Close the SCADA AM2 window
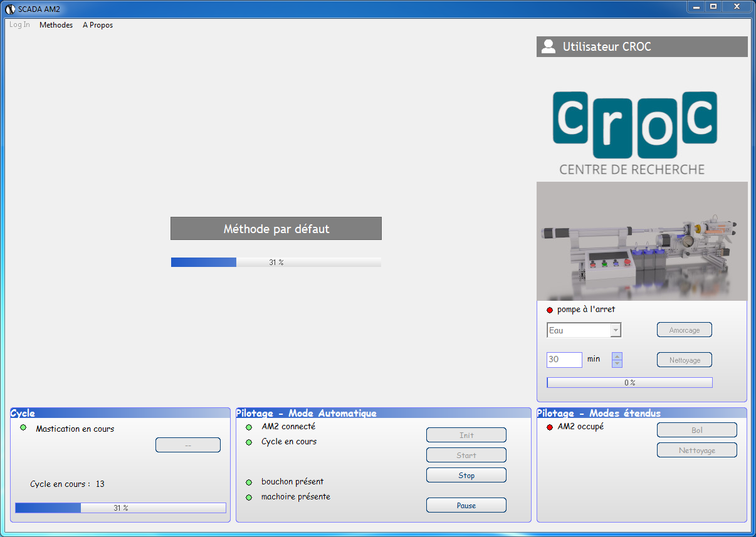The image size is (756, 537). point(737,6)
